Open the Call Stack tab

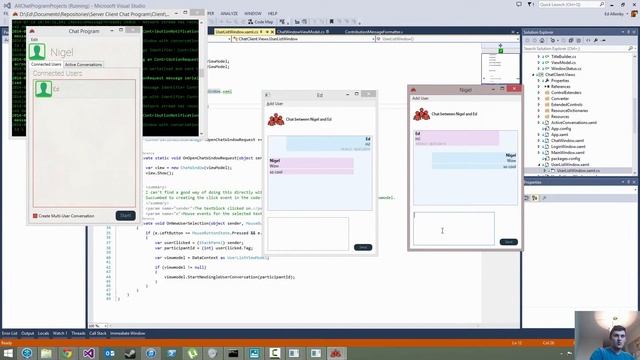click(98, 333)
